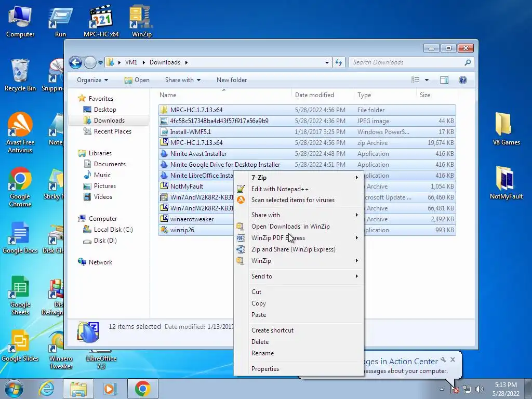The image size is (532, 399).
Task: Expand the Send to submenu
Action: tap(299, 276)
